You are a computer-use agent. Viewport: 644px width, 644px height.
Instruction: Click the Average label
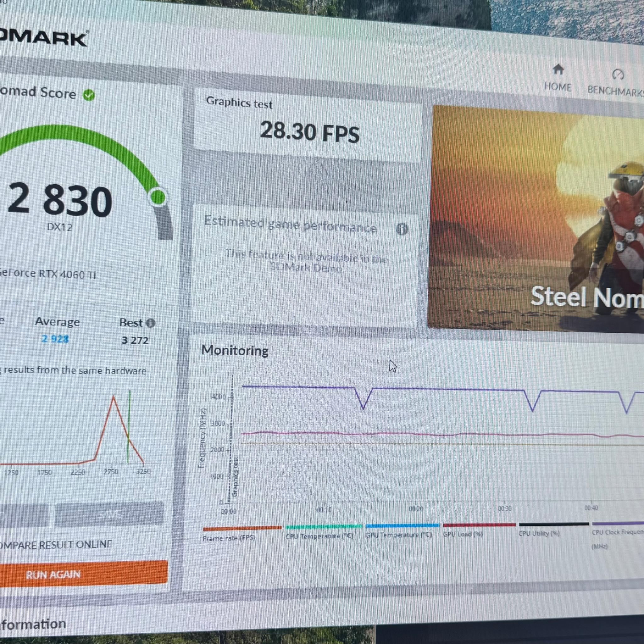[57, 322]
